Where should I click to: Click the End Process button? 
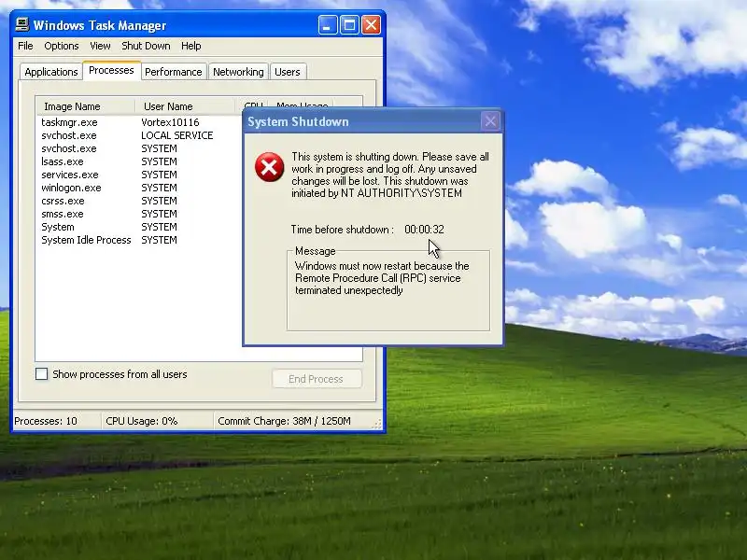coord(317,379)
